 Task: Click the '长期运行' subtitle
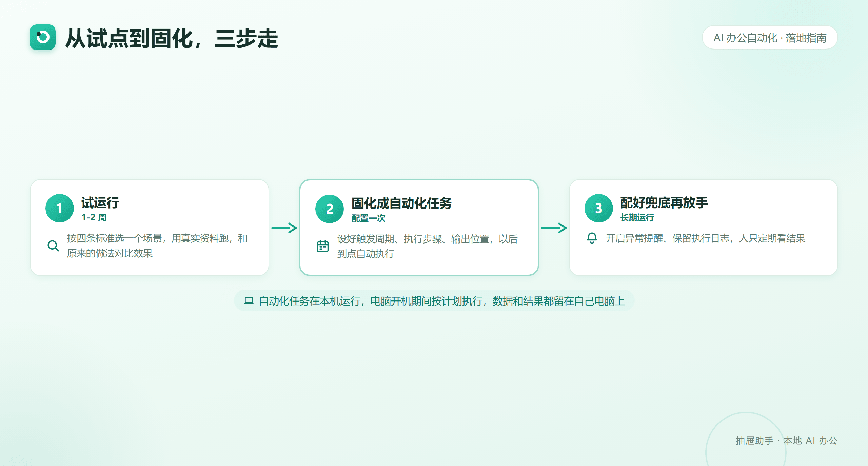click(637, 217)
